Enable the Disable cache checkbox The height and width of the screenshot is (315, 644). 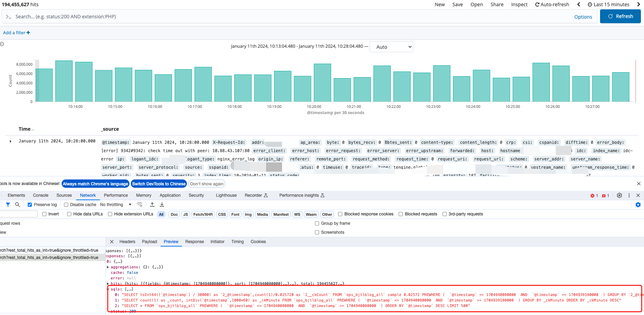(66, 205)
